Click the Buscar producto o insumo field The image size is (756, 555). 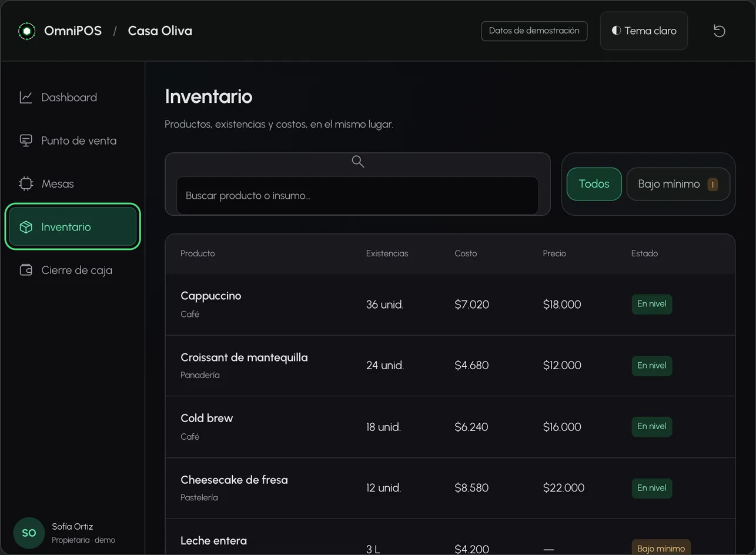357,195
